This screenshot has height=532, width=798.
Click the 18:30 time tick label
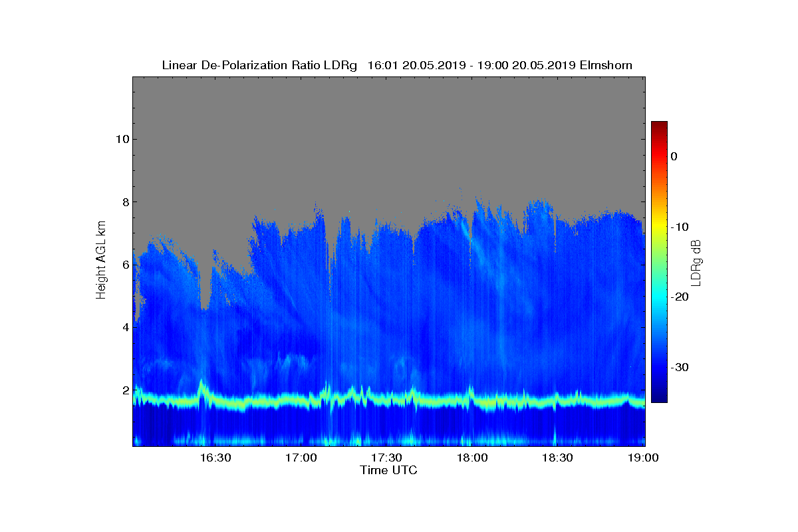pos(557,458)
